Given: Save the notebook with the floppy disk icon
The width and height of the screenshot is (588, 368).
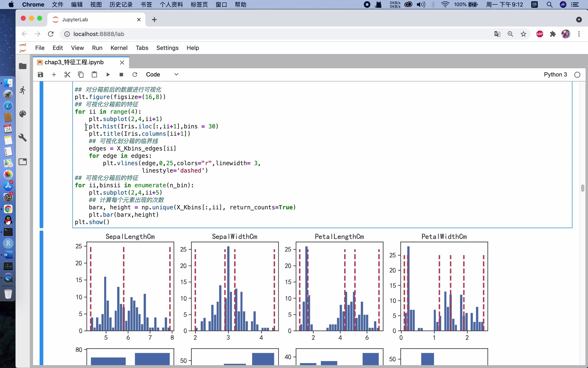Looking at the screenshot, I should tap(40, 74).
